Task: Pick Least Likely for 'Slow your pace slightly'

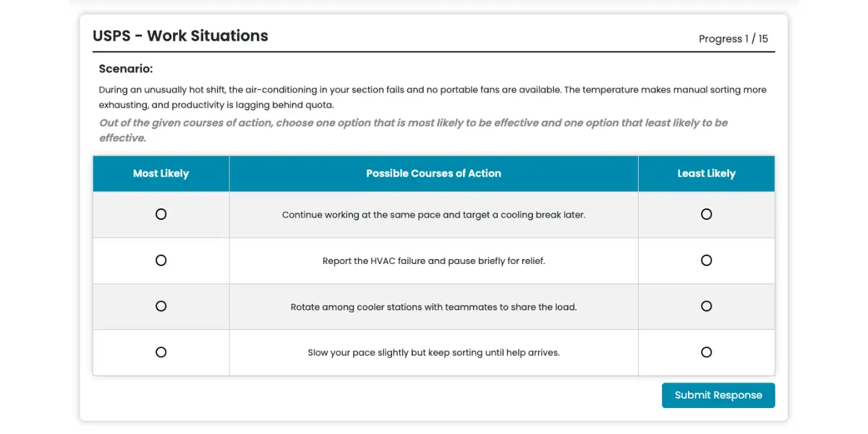Action: [x=706, y=352]
